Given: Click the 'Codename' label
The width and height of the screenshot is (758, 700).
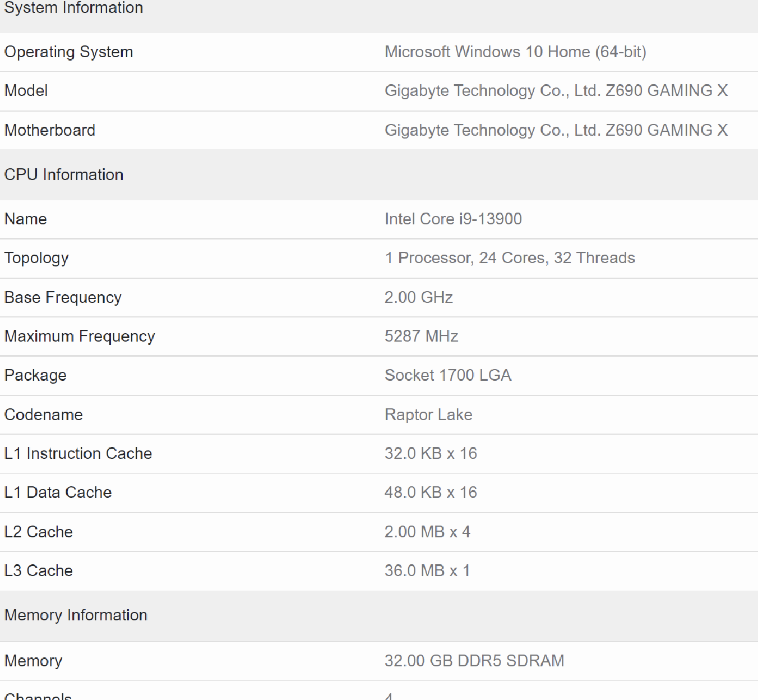Looking at the screenshot, I should click(44, 415).
